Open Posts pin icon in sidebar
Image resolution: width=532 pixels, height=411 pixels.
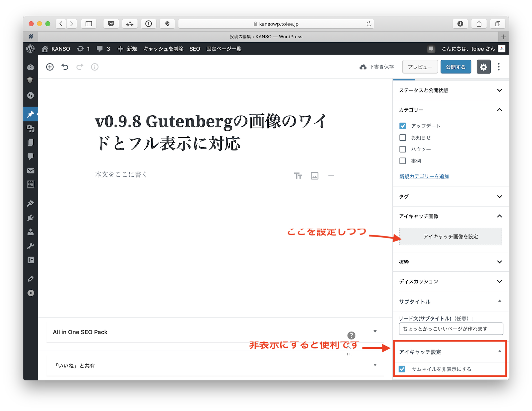(x=31, y=114)
